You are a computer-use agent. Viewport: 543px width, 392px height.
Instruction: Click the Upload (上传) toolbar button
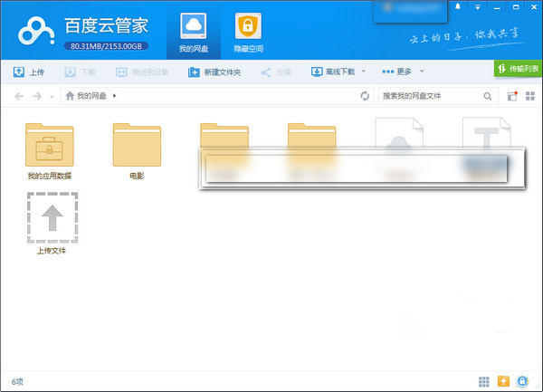point(29,72)
